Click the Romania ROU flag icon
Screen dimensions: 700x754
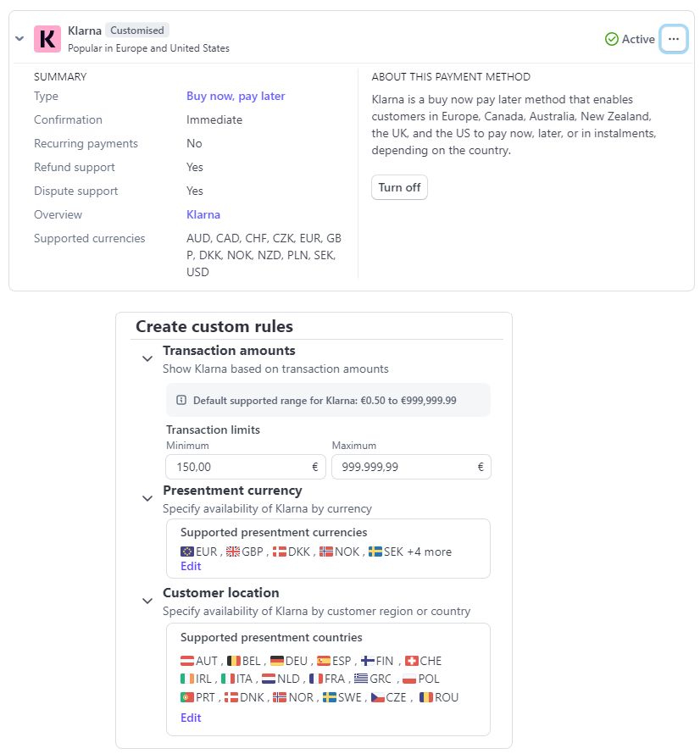(x=426, y=697)
